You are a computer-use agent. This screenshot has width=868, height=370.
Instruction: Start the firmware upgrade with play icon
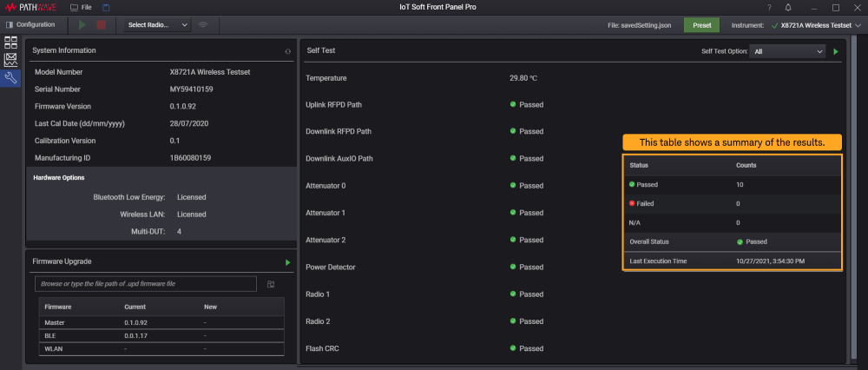[287, 261]
